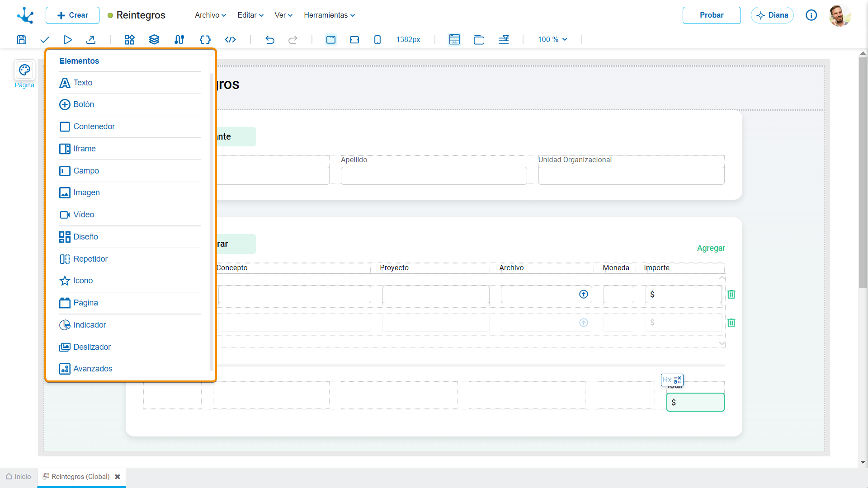
Task: Open the Avanzados elements
Action: click(x=130, y=369)
